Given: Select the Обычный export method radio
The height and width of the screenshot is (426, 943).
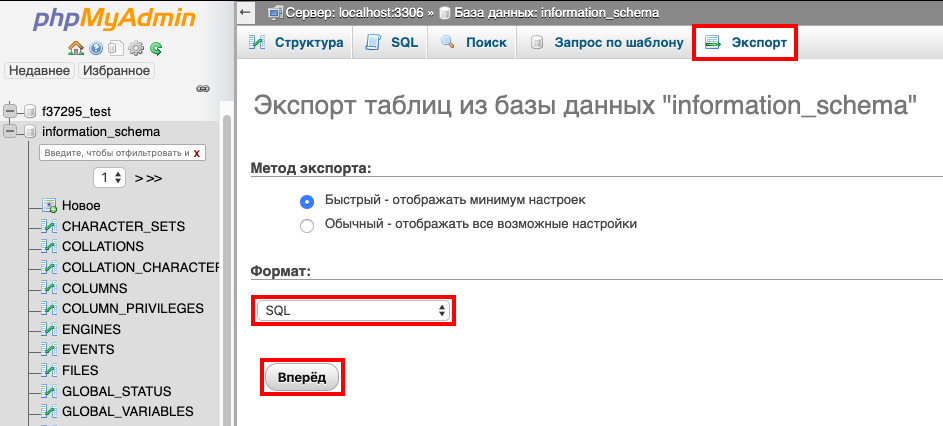Looking at the screenshot, I should 307,226.
